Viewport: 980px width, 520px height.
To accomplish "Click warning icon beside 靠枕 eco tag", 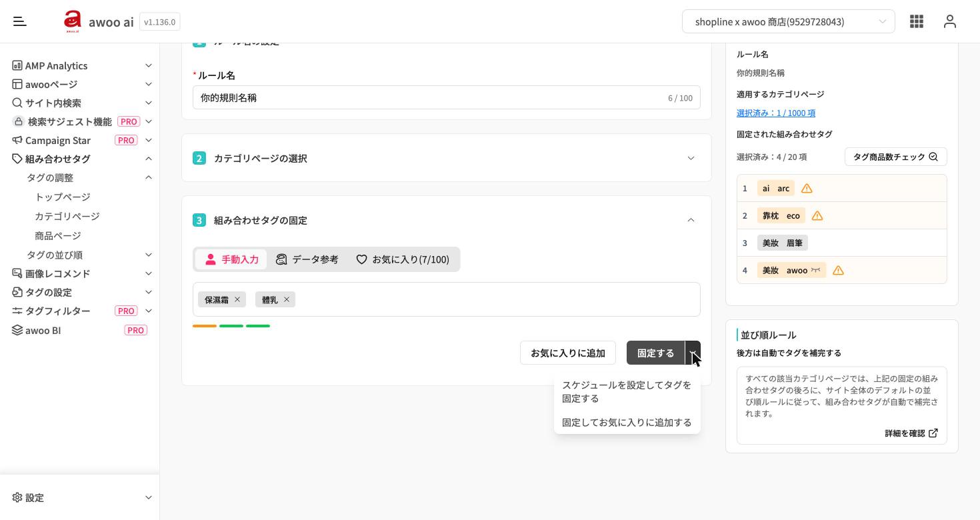I will click(817, 216).
